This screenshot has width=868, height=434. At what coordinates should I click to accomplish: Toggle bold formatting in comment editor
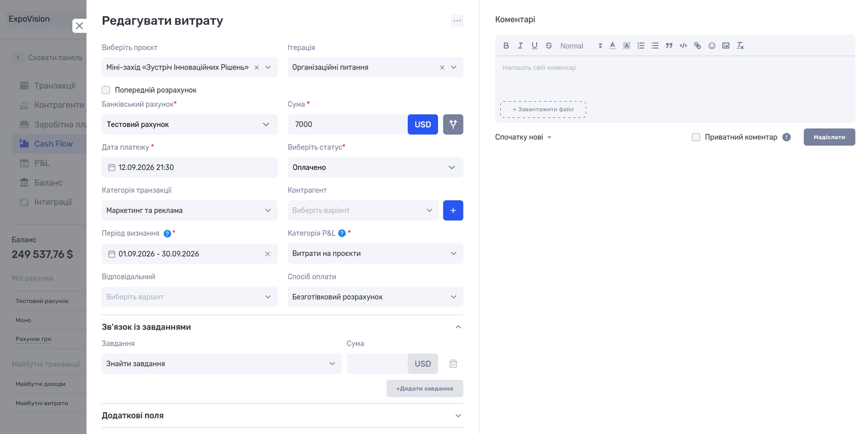click(x=506, y=46)
